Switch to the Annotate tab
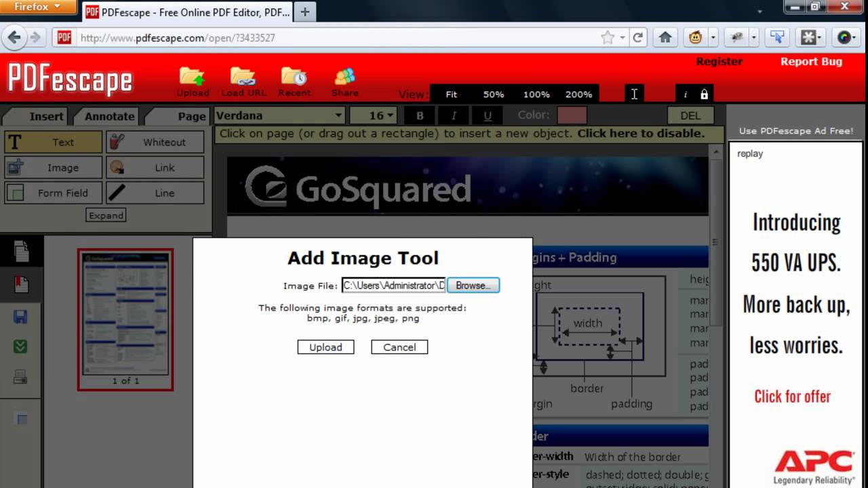The width and height of the screenshot is (868, 488). (109, 116)
